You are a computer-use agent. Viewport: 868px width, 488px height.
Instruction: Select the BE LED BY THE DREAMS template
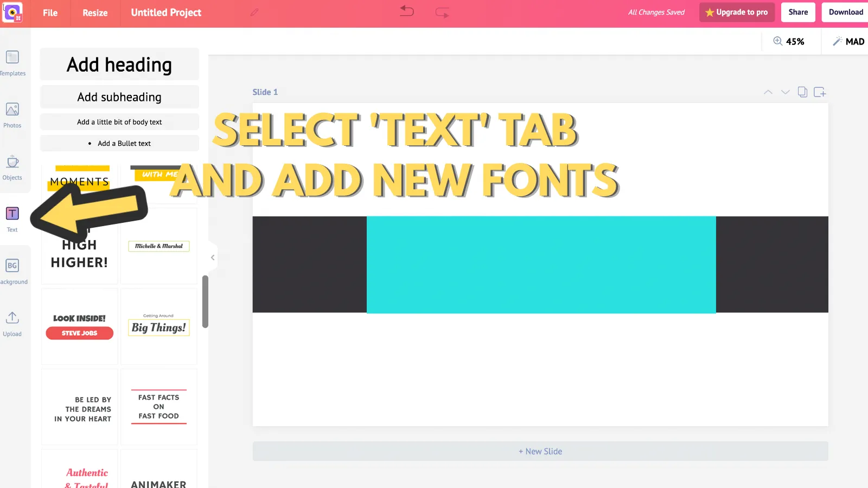(x=79, y=407)
